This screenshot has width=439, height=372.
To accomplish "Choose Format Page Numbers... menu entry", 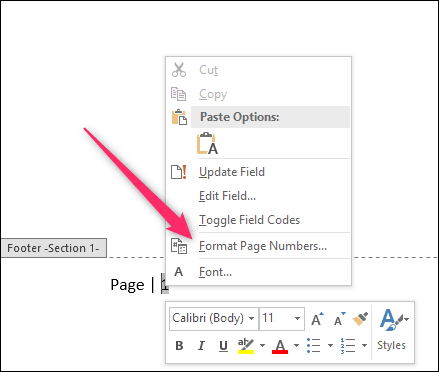I will tap(258, 246).
